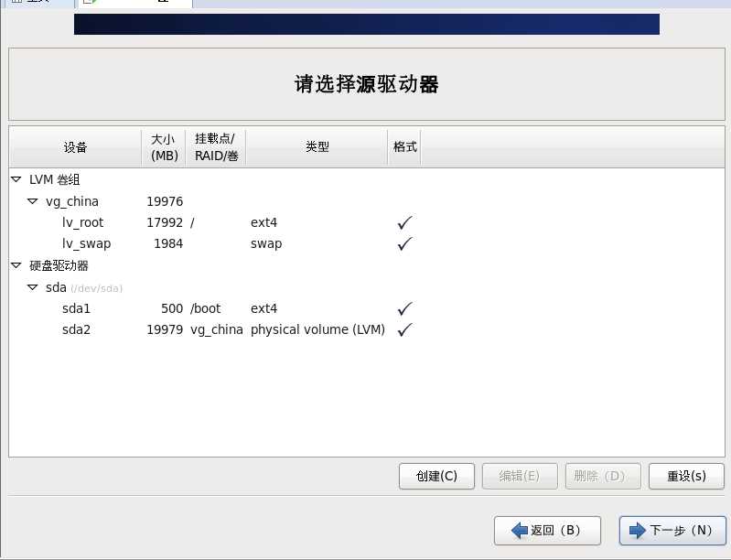Click the size value 500
731x560 pixels.
(x=172, y=308)
